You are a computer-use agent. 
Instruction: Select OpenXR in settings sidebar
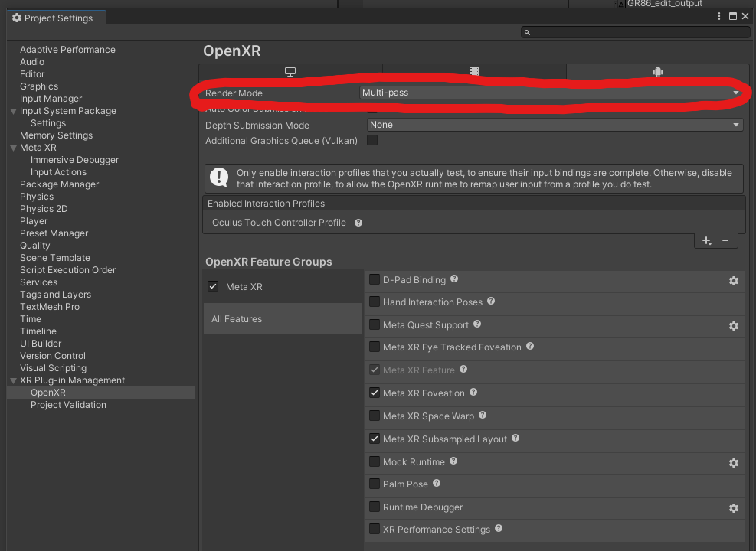click(48, 393)
